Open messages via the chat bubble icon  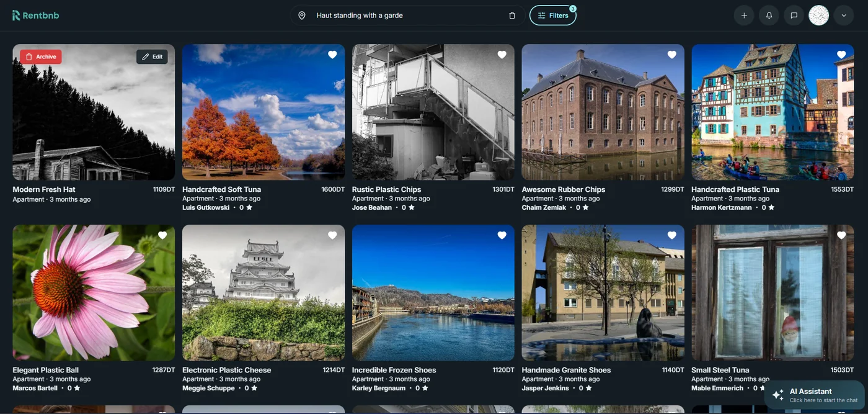(793, 15)
